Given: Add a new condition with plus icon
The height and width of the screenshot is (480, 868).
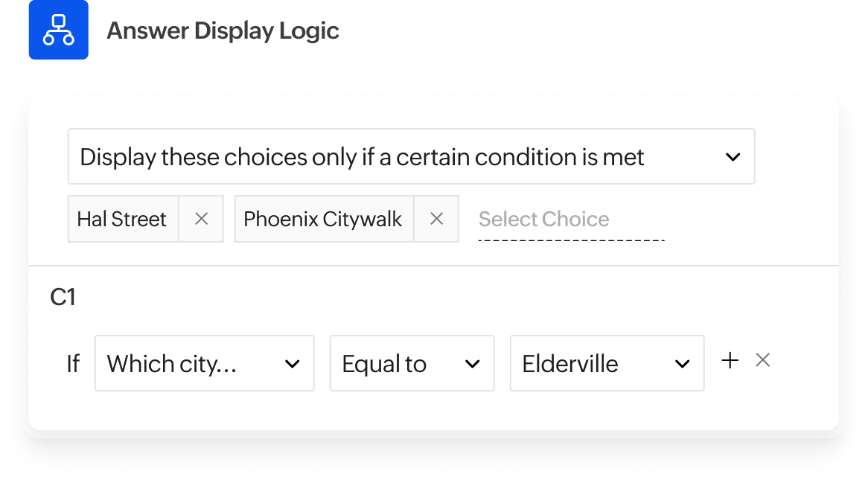Looking at the screenshot, I should (x=730, y=361).
